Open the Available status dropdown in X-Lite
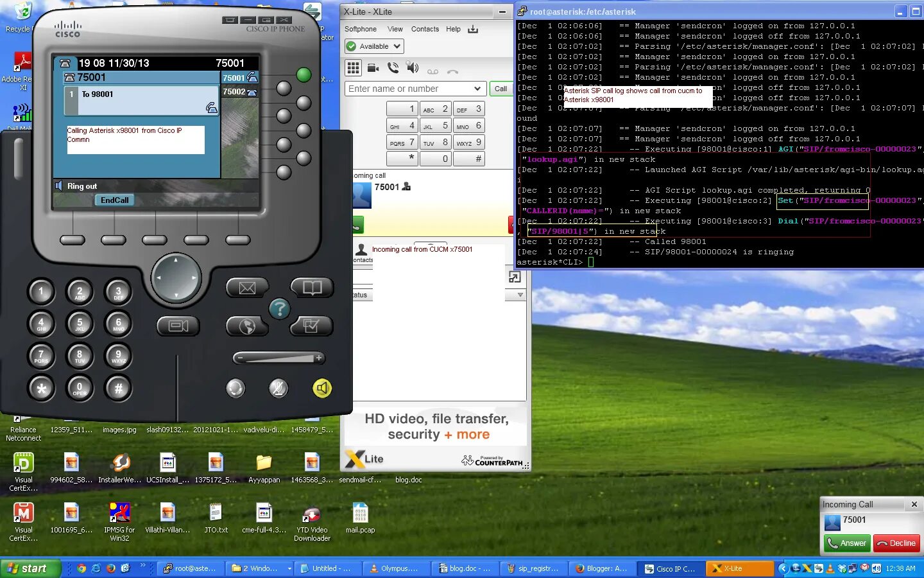This screenshot has height=578, width=924. click(374, 46)
